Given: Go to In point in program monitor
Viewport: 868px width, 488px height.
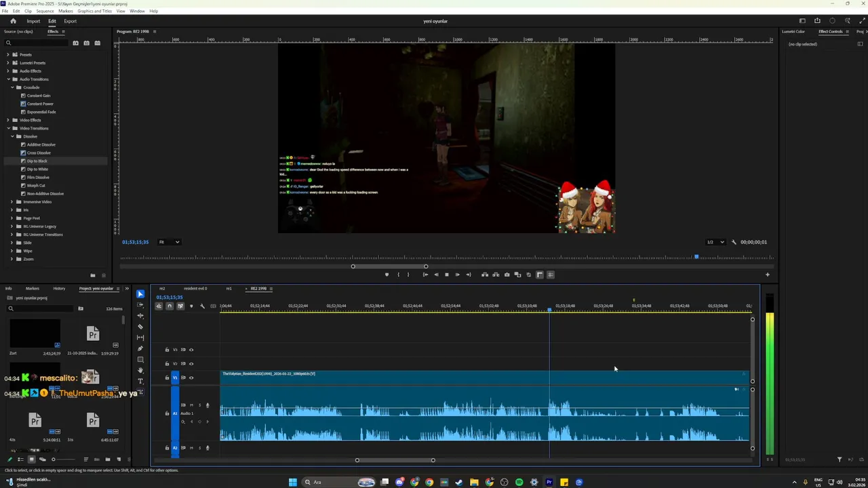Looking at the screenshot, I should tap(425, 274).
